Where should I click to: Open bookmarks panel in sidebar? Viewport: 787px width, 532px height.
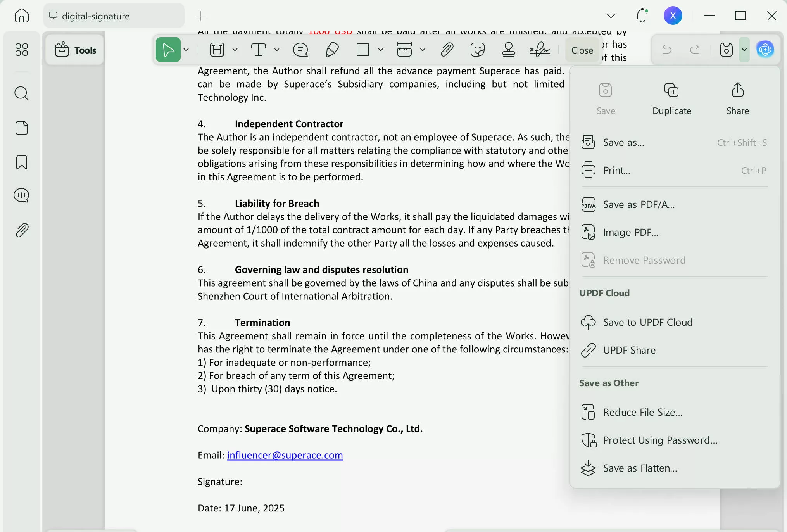[21, 162]
